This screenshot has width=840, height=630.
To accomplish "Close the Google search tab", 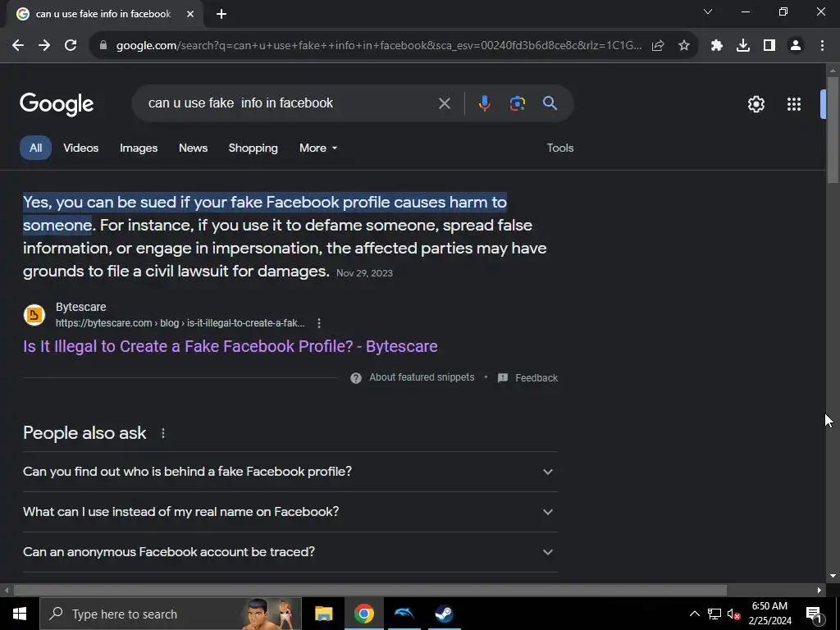I will pyautogui.click(x=190, y=14).
